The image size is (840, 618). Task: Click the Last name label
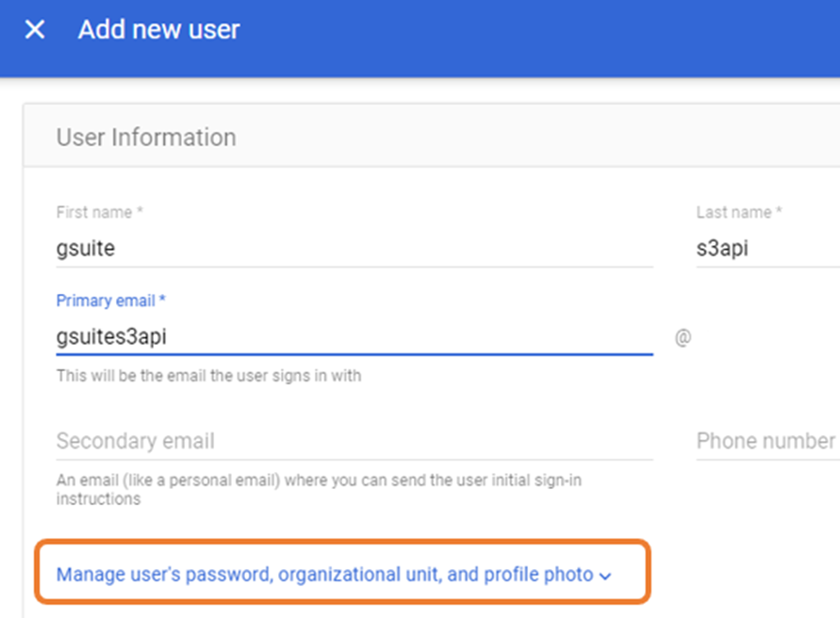click(739, 213)
